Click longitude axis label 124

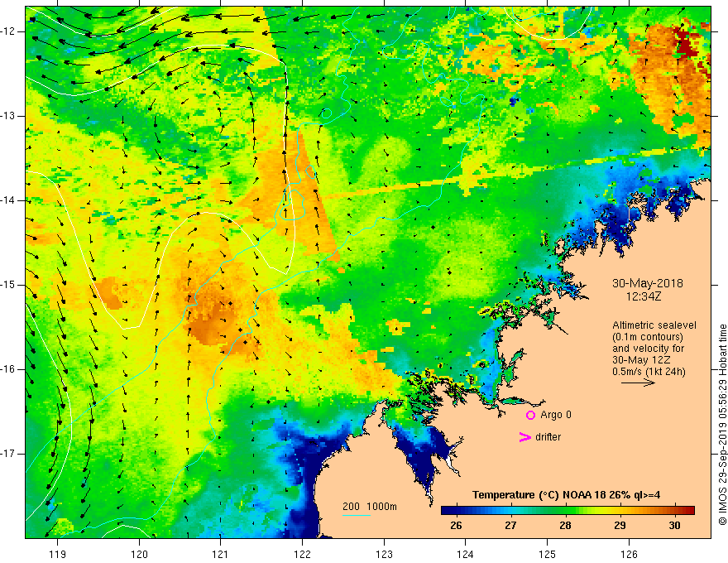coord(465,554)
